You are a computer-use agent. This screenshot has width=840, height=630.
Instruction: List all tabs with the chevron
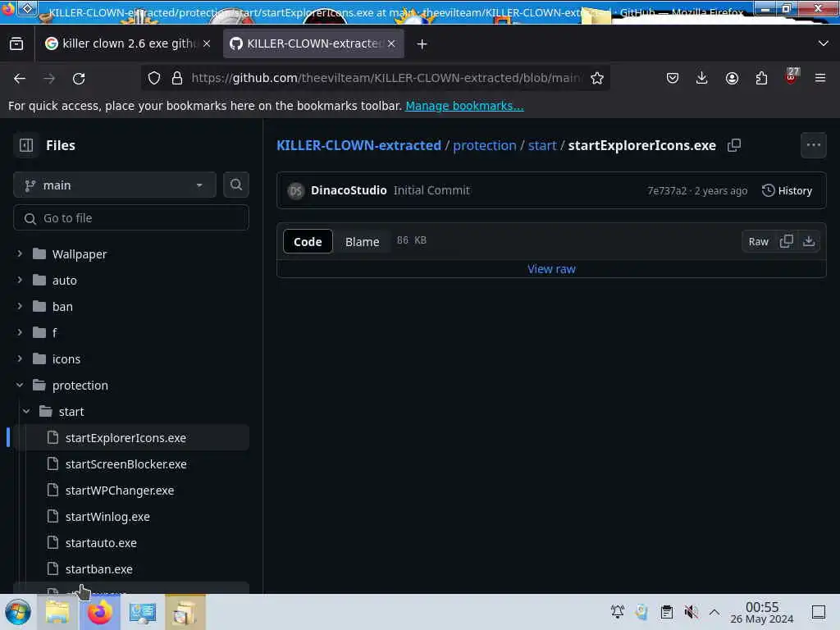pos(824,43)
